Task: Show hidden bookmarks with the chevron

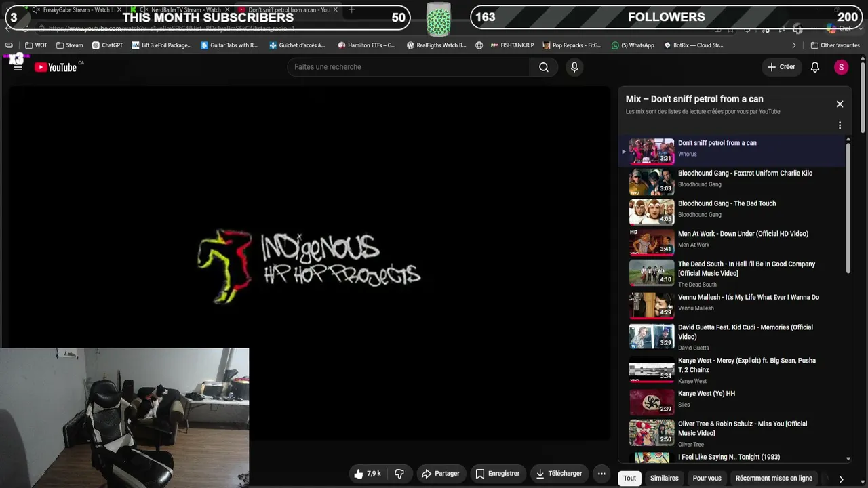Action: point(794,45)
